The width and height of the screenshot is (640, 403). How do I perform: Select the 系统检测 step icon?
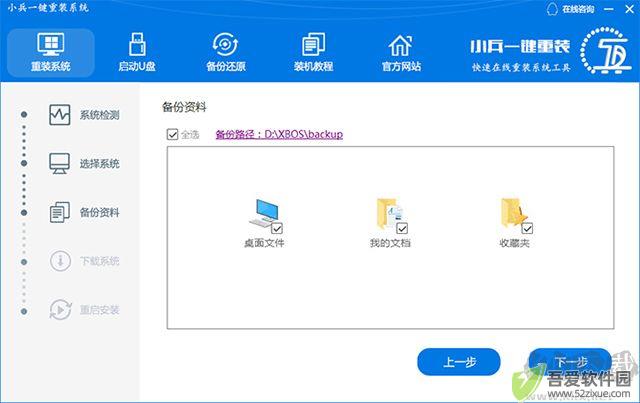[x=60, y=115]
